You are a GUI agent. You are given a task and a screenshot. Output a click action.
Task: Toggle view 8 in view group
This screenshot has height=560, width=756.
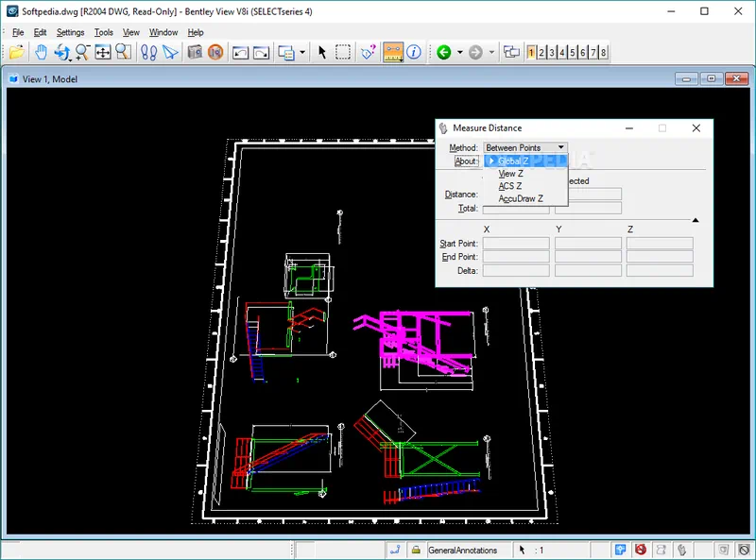coord(603,52)
